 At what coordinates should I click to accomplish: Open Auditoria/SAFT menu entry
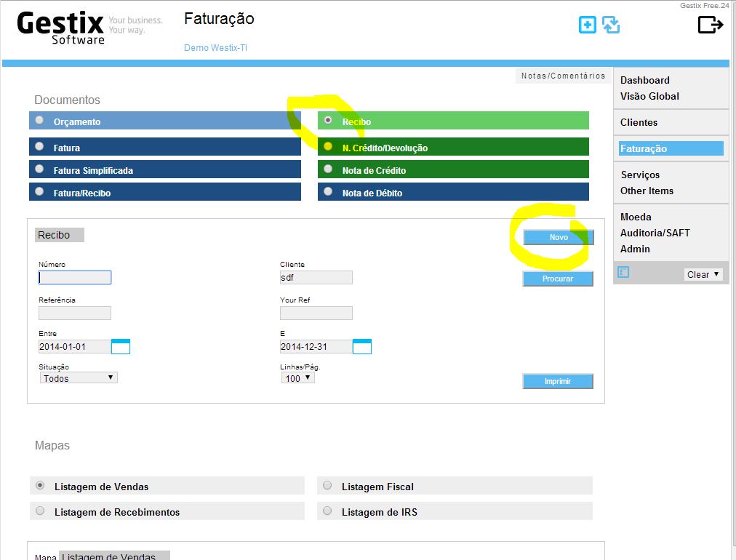pos(655,233)
